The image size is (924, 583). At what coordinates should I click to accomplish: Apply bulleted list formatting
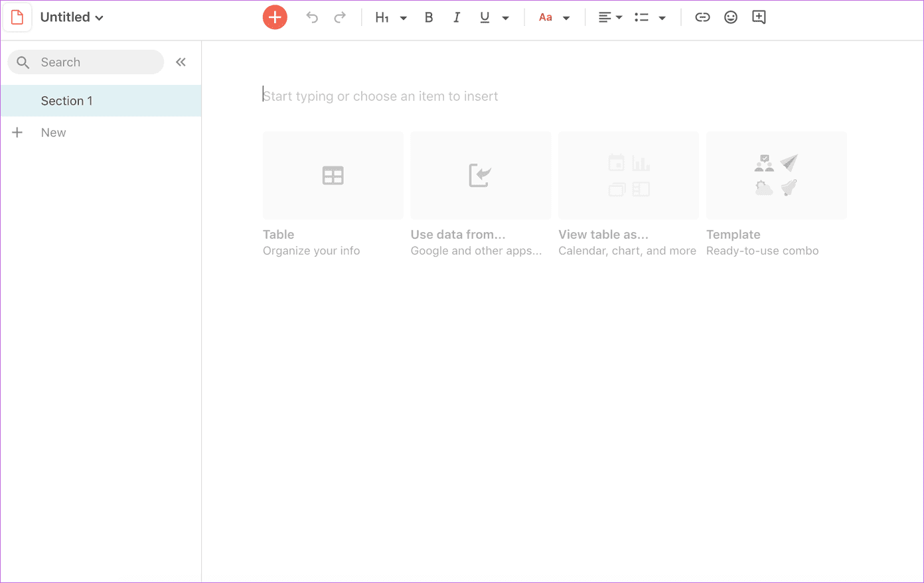pos(641,17)
